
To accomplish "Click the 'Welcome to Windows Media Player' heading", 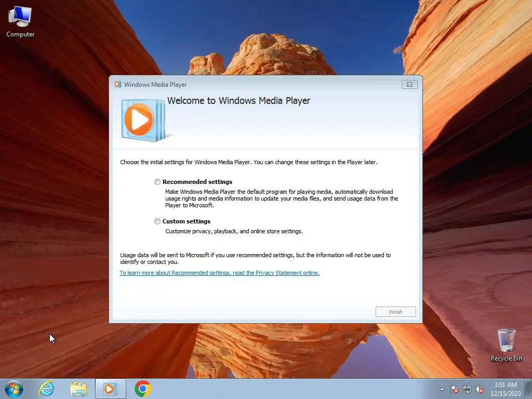I will (x=238, y=101).
